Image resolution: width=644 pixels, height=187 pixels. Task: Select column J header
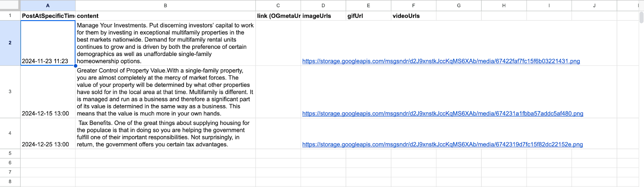click(594, 6)
